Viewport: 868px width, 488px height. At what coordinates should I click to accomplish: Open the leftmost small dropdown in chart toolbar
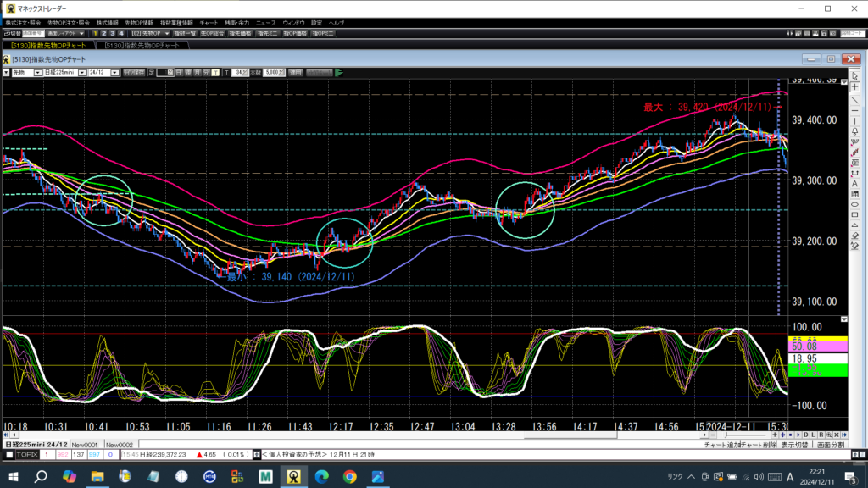(x=6, y=73)
